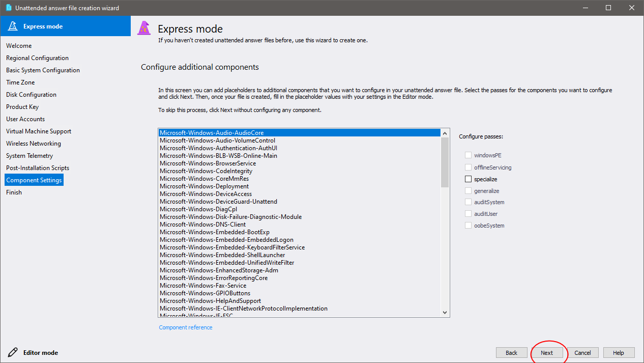This screenshot has width=644, height=363.
Task: Select Microsoft-Windows-Fax-Service component
Action: 299,286
